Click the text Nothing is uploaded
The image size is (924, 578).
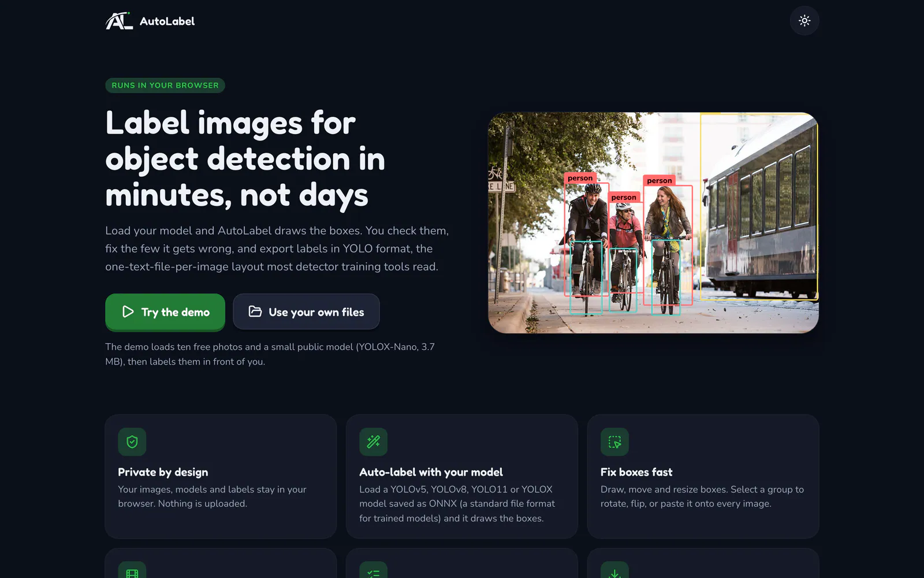[x=203, y=504]
